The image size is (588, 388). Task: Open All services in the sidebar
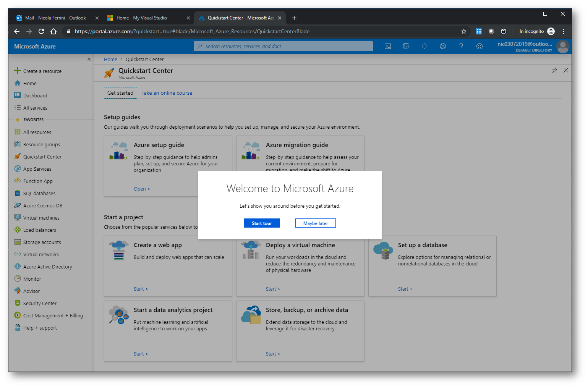(x=35, y=108)
